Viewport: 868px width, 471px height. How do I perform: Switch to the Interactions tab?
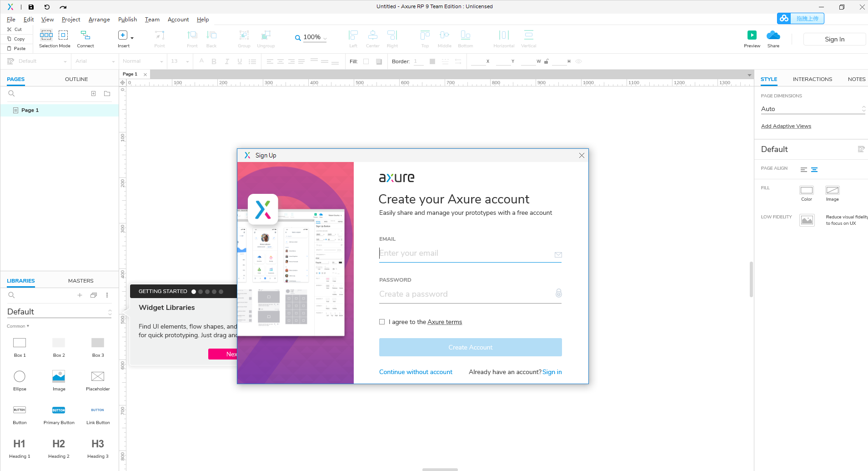[x=812, y=79]
